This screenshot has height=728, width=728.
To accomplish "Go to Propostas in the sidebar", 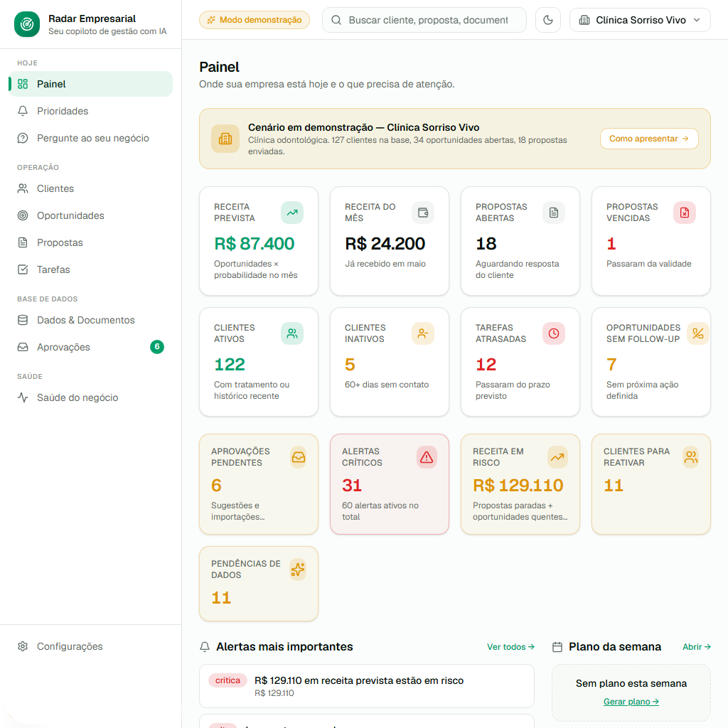I will click(x=90, y=242).
